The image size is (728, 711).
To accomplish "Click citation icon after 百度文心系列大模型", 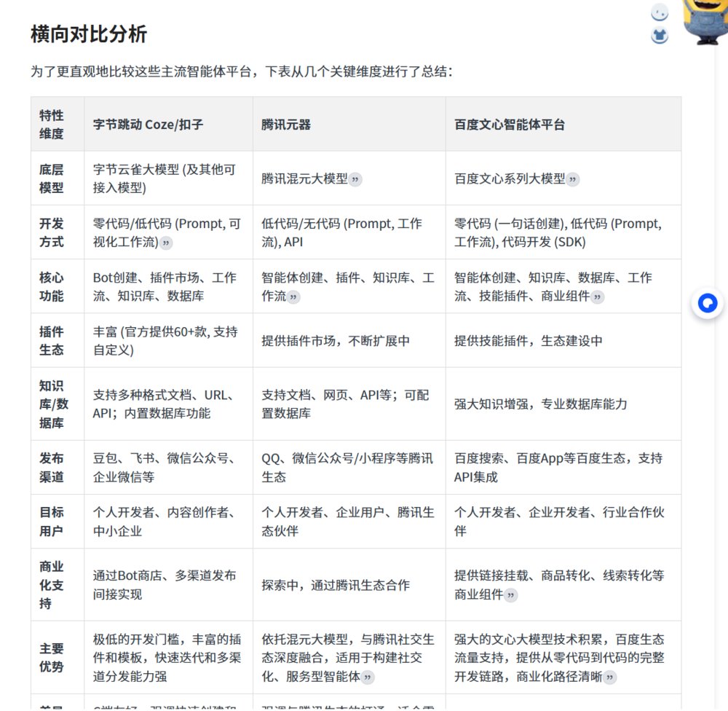I will click(573, 179).
